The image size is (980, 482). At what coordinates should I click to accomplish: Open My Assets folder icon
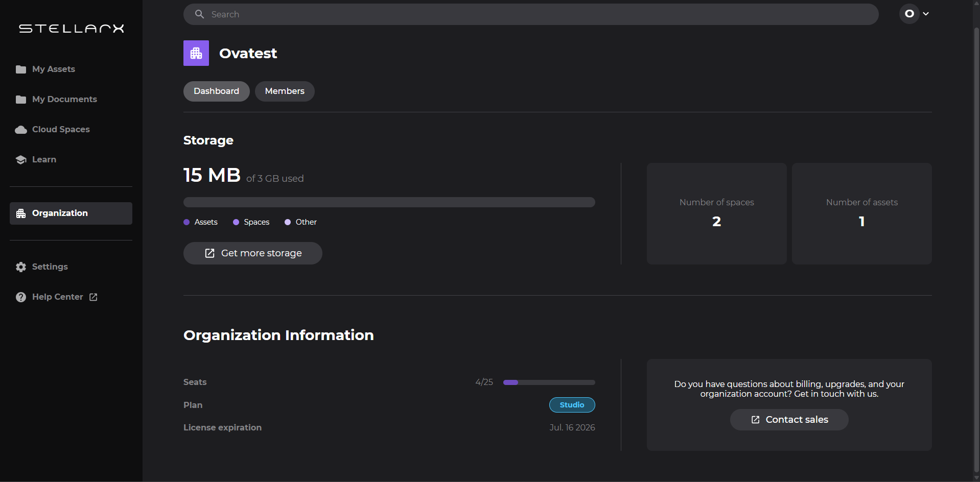(x=21, y=69)
